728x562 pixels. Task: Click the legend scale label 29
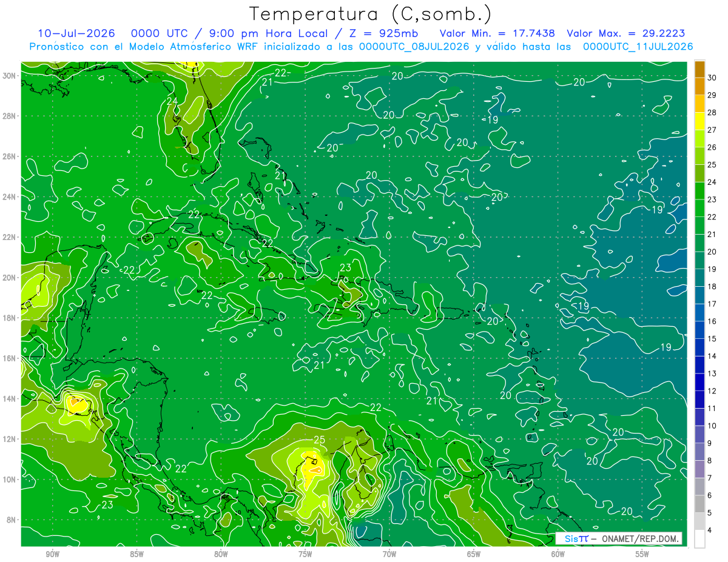712,95
